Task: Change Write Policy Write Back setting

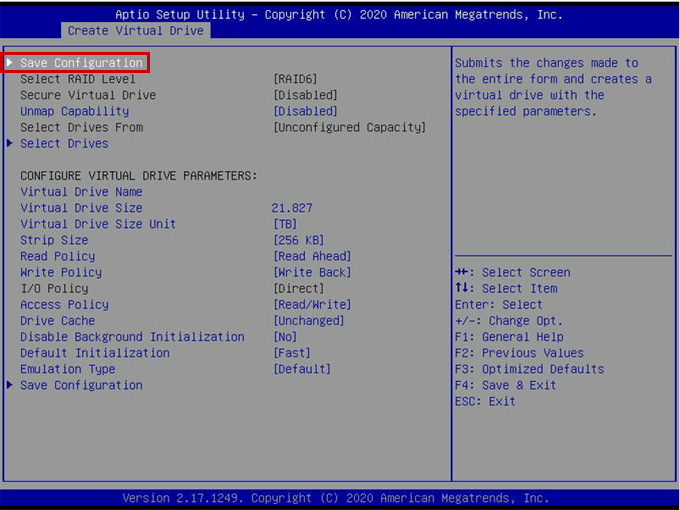Action: [312, 272]
